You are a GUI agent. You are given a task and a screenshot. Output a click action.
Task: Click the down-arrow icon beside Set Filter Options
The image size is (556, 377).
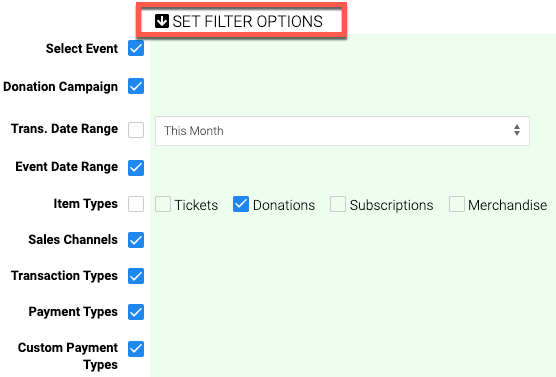162,21
